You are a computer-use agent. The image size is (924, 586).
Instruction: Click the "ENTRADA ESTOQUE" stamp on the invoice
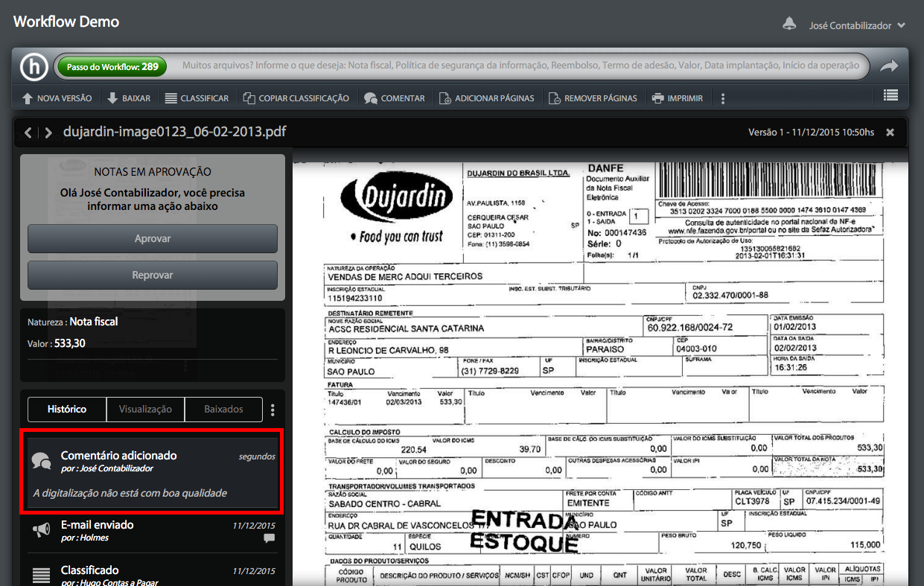[x=524, y=531]
